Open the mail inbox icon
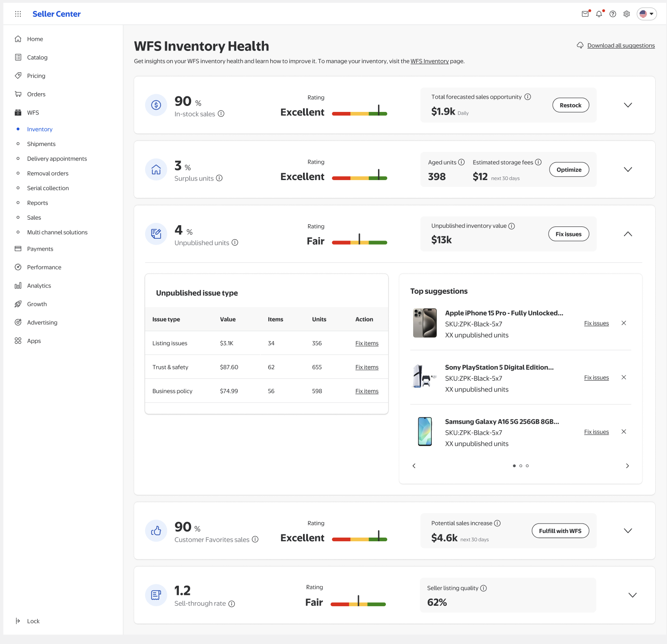667x644 pixels. coord(585,14)
